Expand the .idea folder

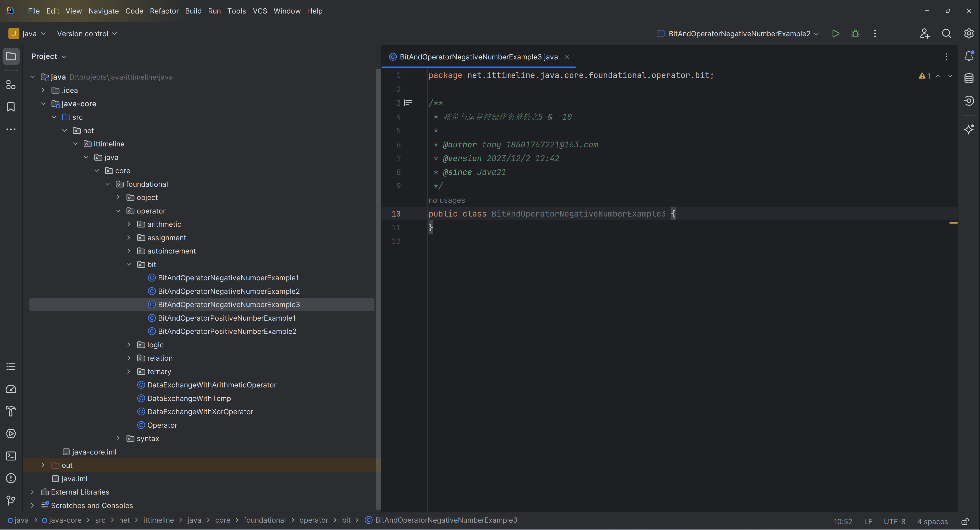tap(43, 90)
